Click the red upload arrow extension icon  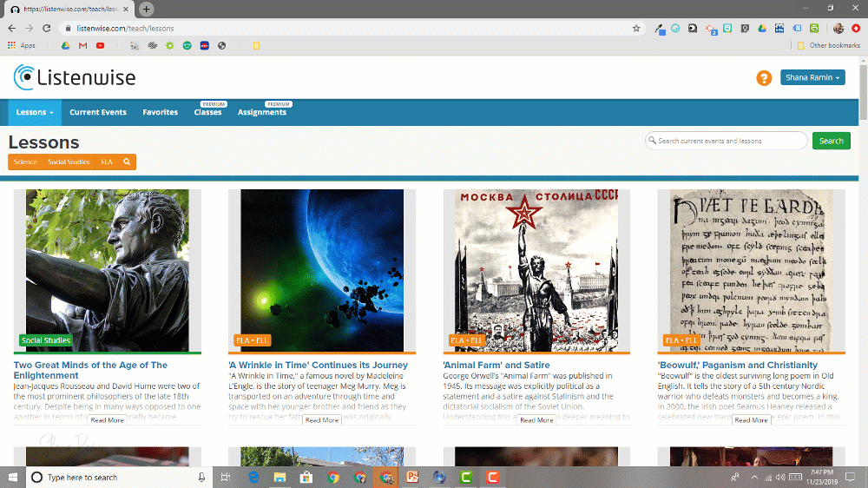(x=856, y=29)
